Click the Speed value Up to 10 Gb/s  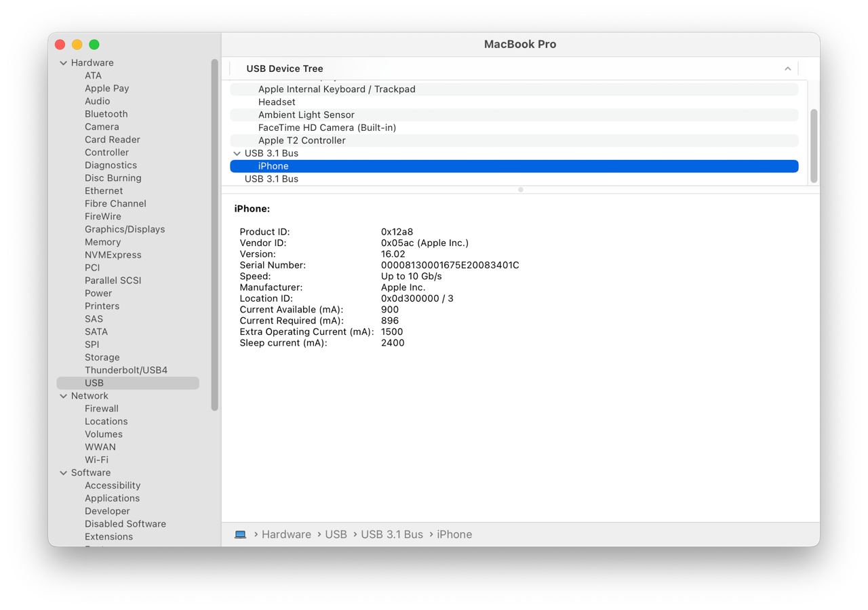[411, 277]
